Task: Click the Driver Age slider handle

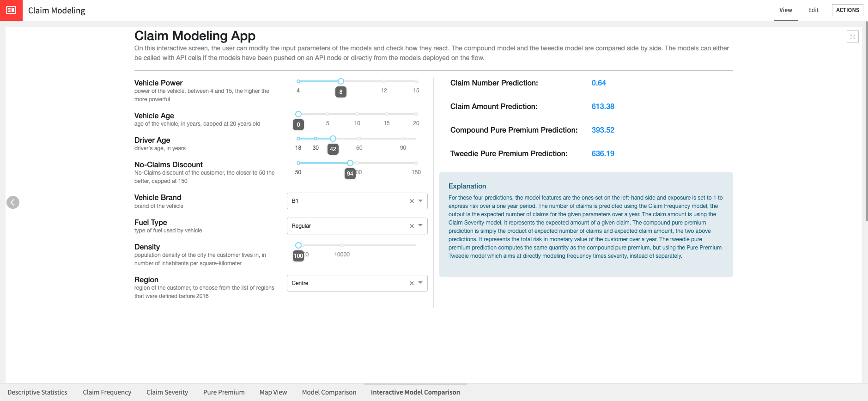Action: point(333,139)
